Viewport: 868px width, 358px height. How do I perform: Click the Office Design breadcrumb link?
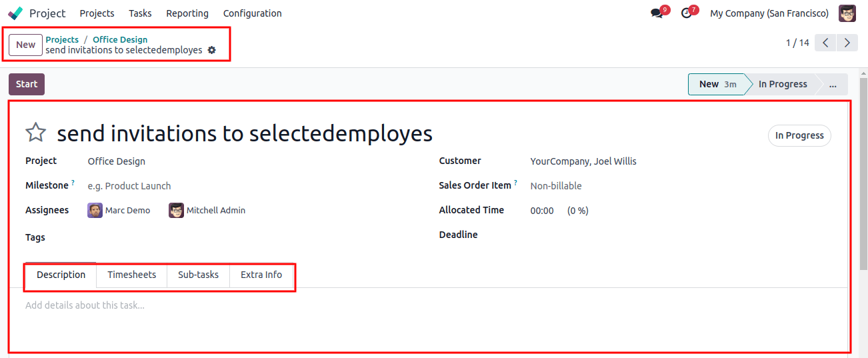pyautogui.click(x=120, y=39)
